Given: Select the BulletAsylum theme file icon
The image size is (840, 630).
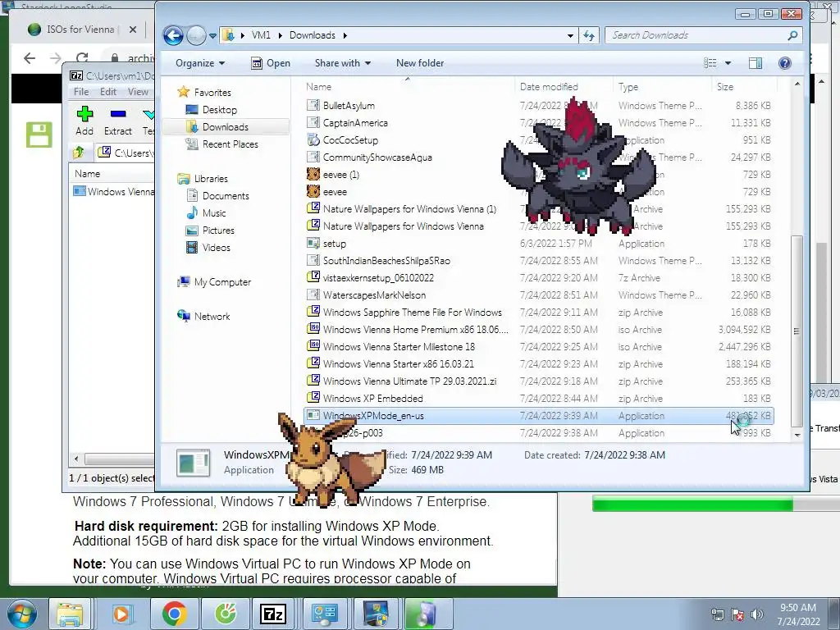Looking at the screenshot, I should pos(313,106).
